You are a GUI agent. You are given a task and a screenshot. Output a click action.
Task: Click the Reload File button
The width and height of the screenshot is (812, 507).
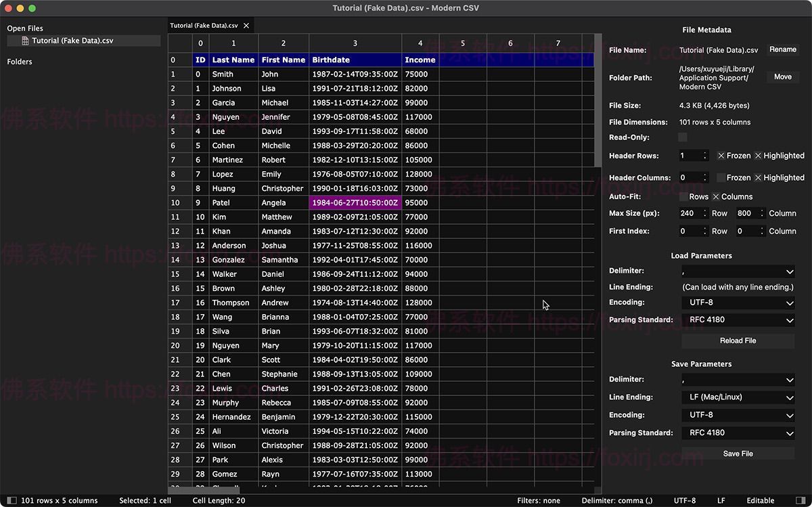[738, 340]
